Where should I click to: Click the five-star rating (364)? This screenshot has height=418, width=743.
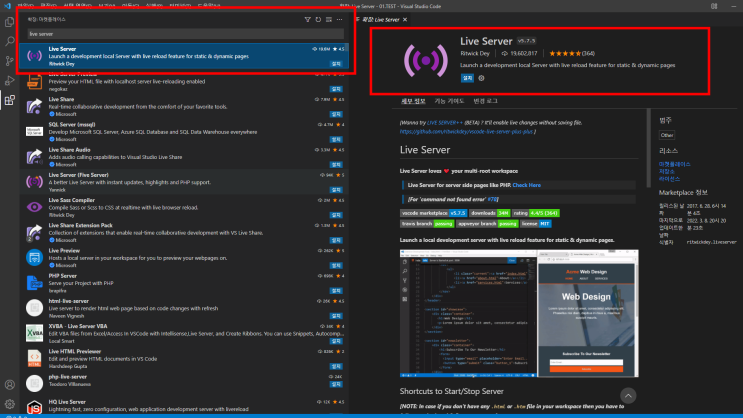point(572,54)
